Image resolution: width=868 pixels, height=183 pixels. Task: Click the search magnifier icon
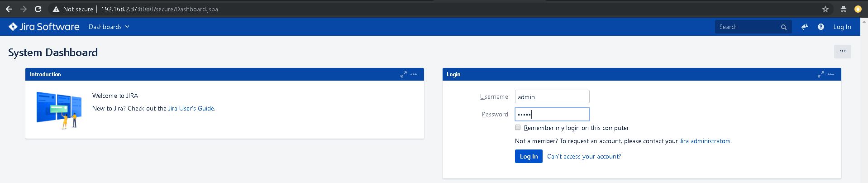783,27
